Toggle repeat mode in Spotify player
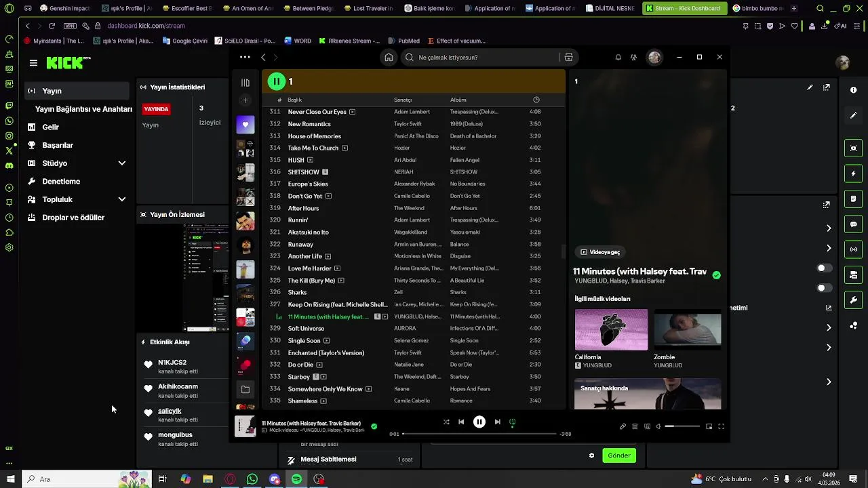The image size is (868, 488). tap(512, 422)
